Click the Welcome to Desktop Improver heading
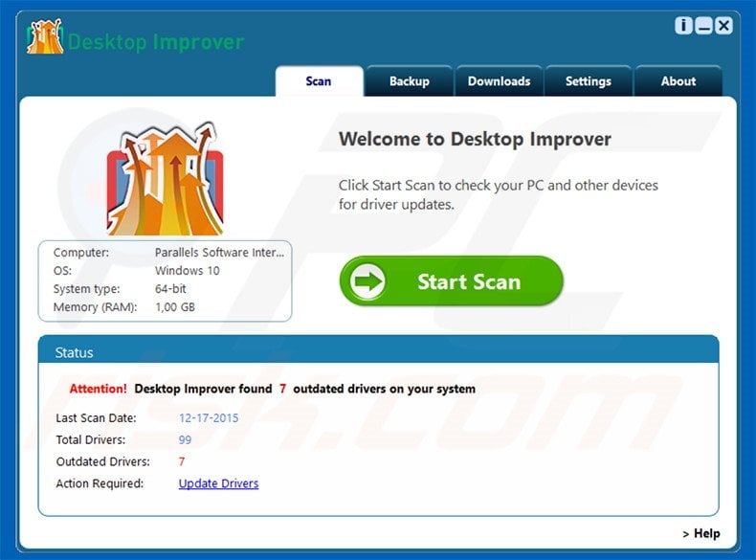 coord(475,140)
